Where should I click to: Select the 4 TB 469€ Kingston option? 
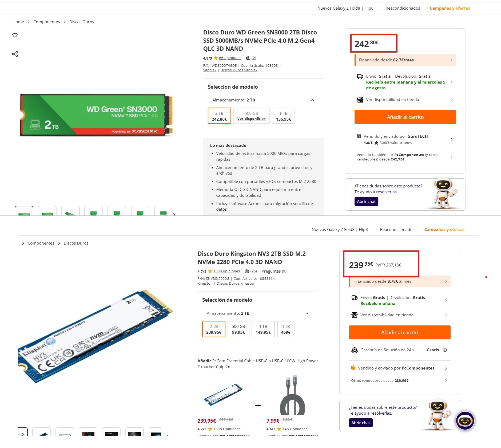[x=286, y=329]
